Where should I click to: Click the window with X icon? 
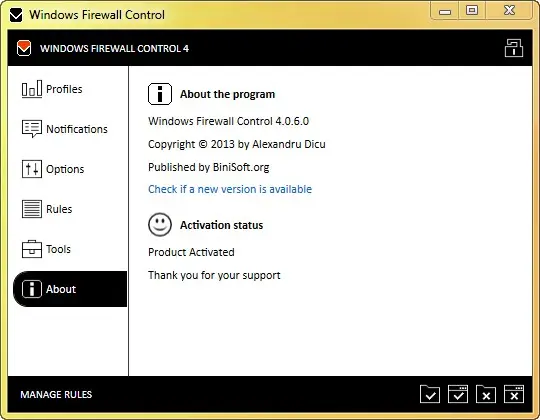pyautogui.click(x=514, y=394)
